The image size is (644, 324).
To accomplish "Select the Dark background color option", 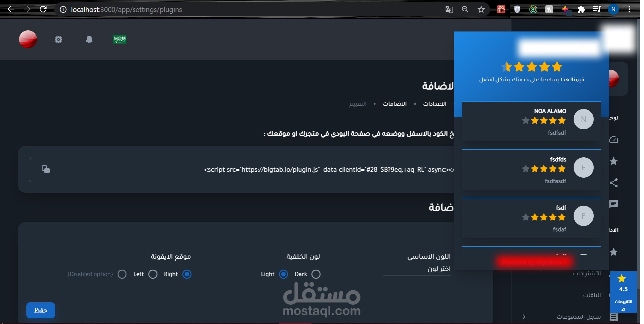I will pyautogui.click(x=316, y=274).
